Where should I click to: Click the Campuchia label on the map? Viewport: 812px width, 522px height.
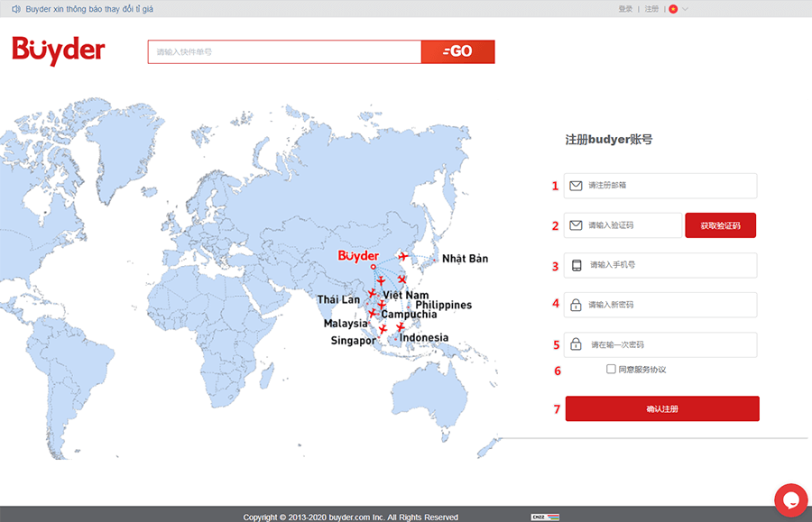[x=409, y=315]
